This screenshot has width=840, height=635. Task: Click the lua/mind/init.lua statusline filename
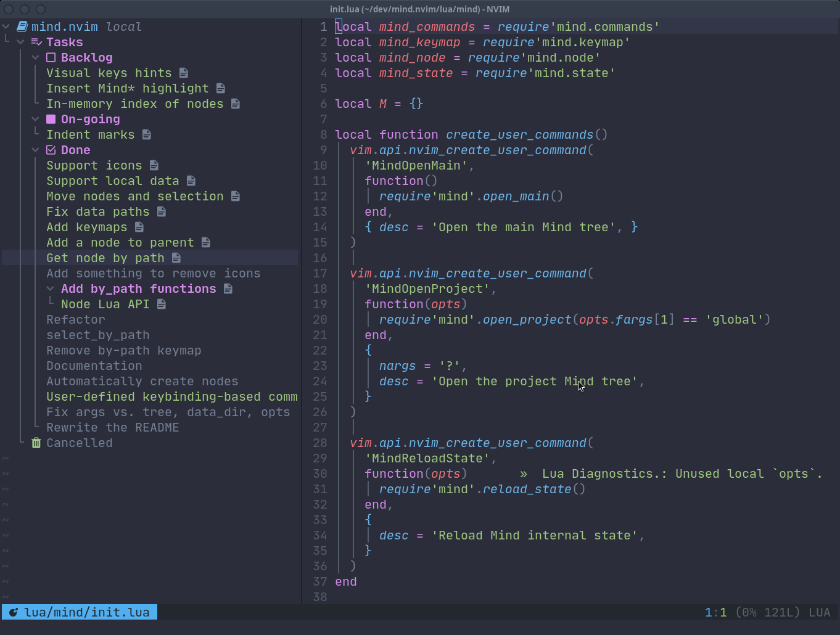pos(87,612)
